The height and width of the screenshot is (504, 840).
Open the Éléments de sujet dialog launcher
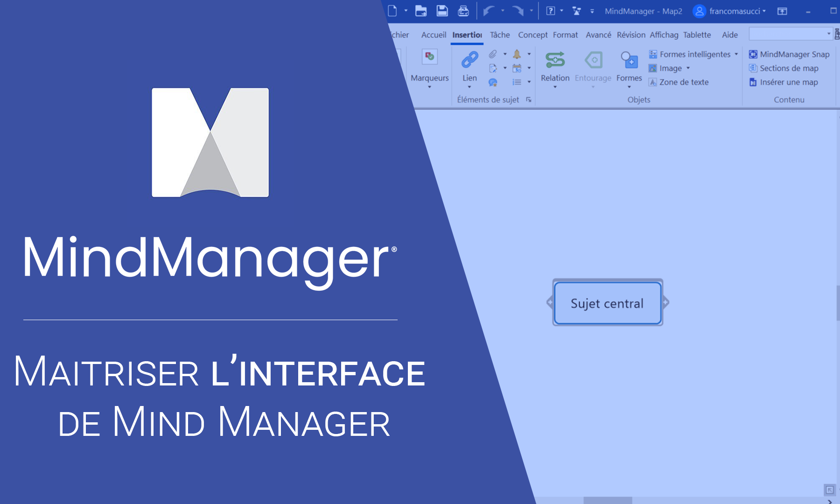[x=529, y=99]
